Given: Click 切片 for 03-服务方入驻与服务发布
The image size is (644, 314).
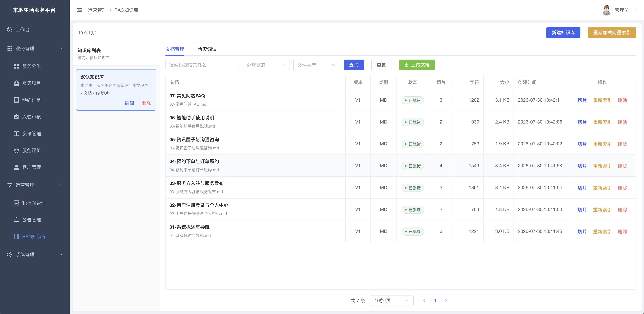Looking at the screenshot, I should pyautogui.click(x=582, y=188).
